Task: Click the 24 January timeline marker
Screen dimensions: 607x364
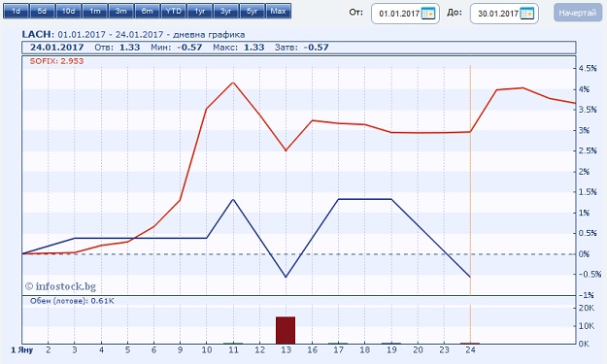Action: (x=470, y=349)
